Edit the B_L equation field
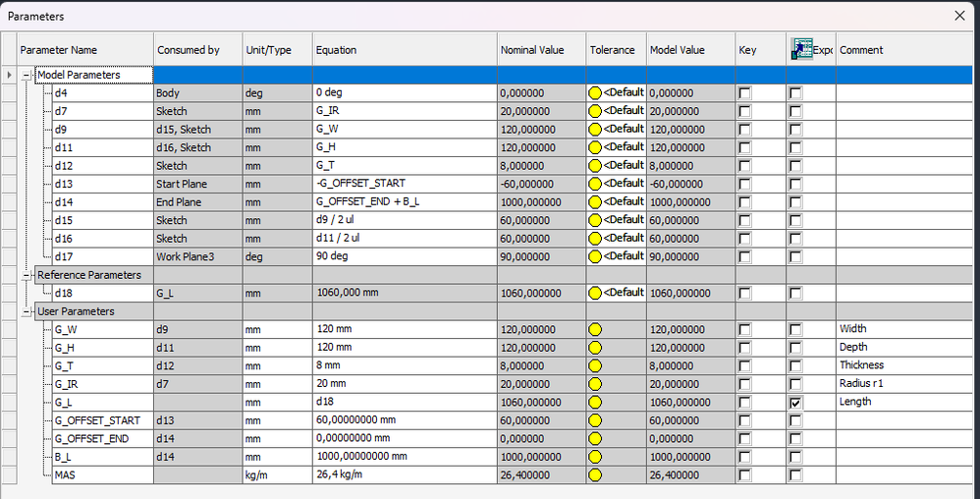This screenshot has width=980, height=499. pyautogui.click(x=405, y=457)
